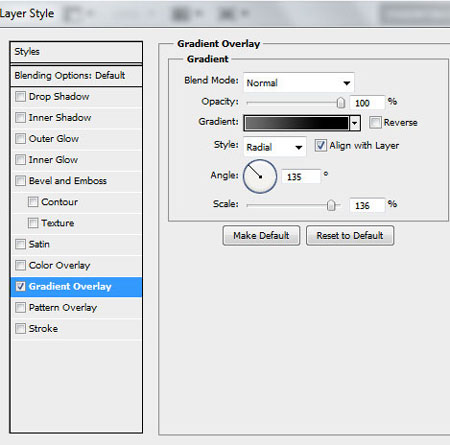This screenshot has height=445, width=450.
Task: Select the Outer Glow label
Action: 54,139
